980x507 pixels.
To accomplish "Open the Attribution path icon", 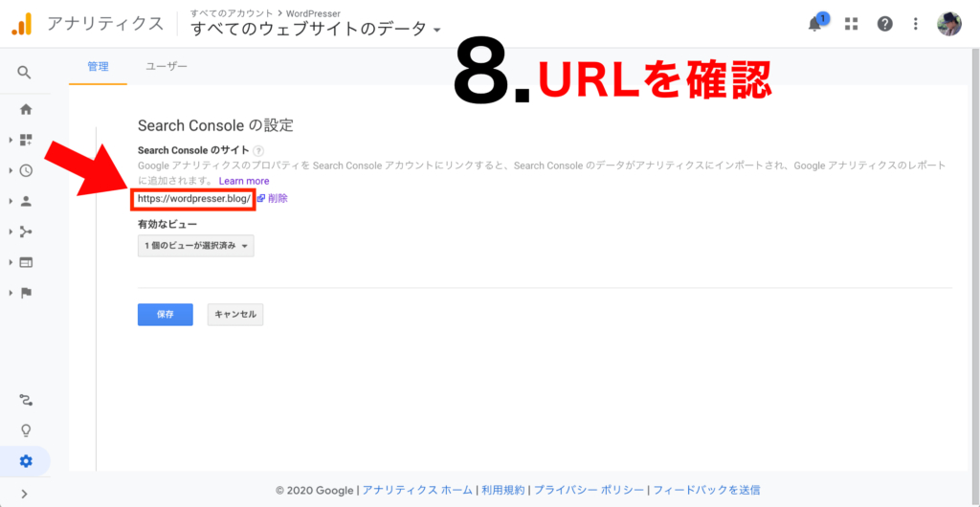I will pyautogui.click(x=26, y=400).
